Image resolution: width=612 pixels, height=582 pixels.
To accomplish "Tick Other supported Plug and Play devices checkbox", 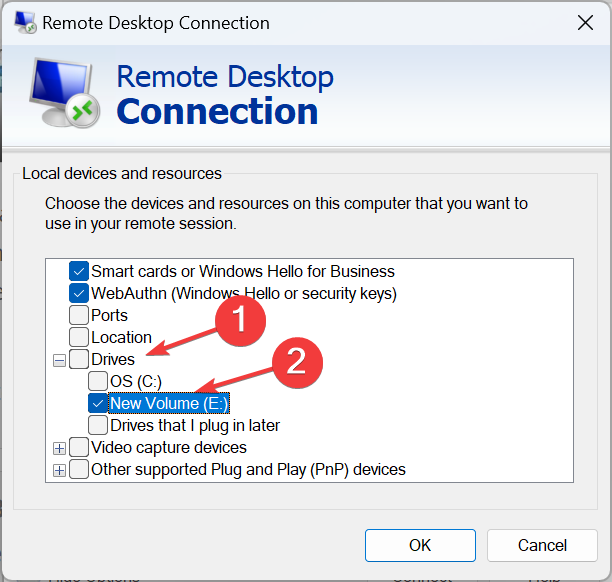I will (78, 469).
